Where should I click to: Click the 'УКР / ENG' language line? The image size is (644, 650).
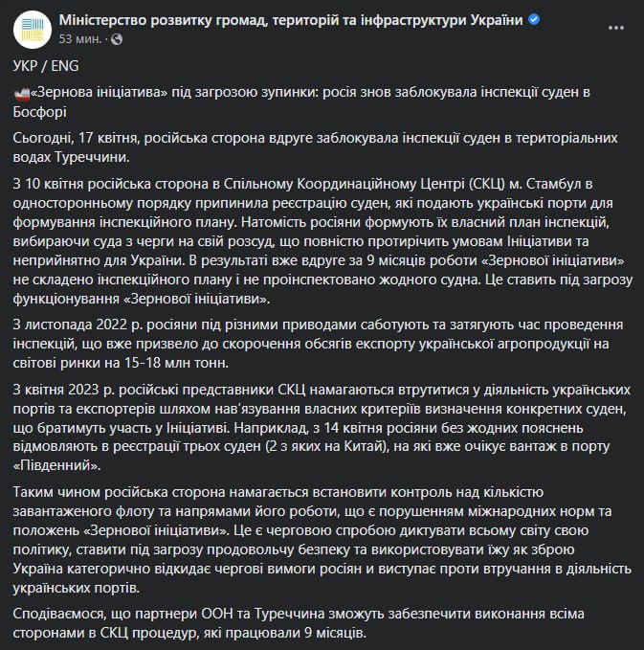coord(45,71)
